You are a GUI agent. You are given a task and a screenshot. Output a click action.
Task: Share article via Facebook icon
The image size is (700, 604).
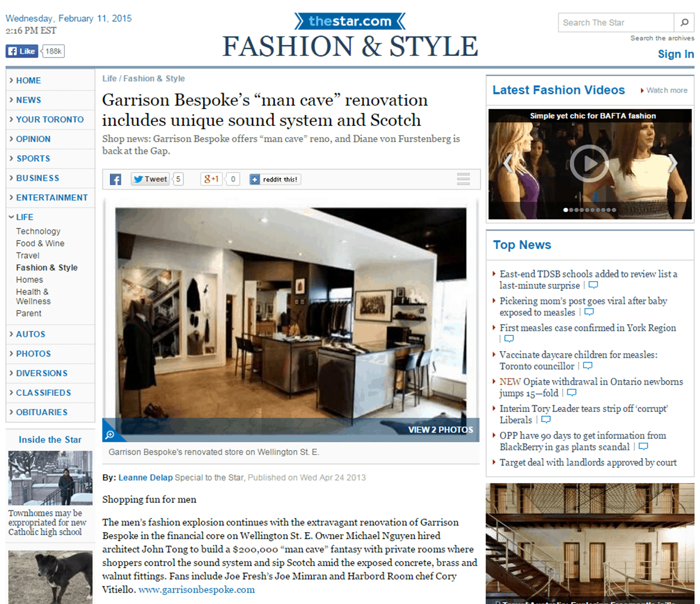115,179
